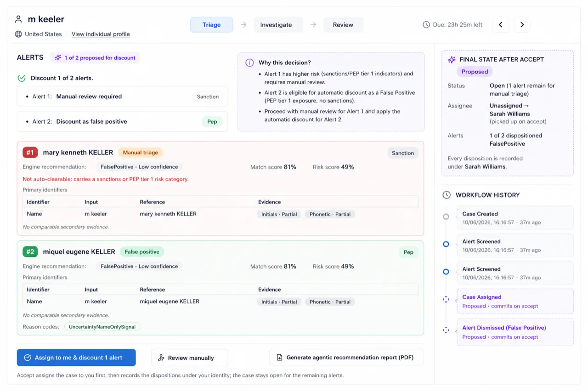Screen dimensions: 588x392
Task: Click the clock icon beside Workflow History
Action: tap(447, 195)
